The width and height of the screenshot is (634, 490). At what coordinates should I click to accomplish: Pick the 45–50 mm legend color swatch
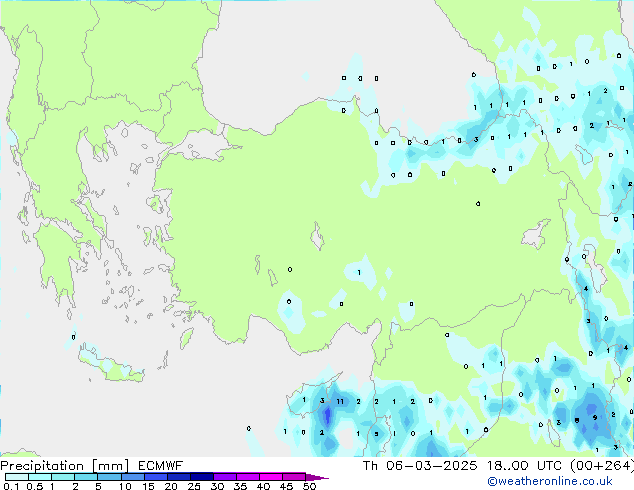[294, 477]
